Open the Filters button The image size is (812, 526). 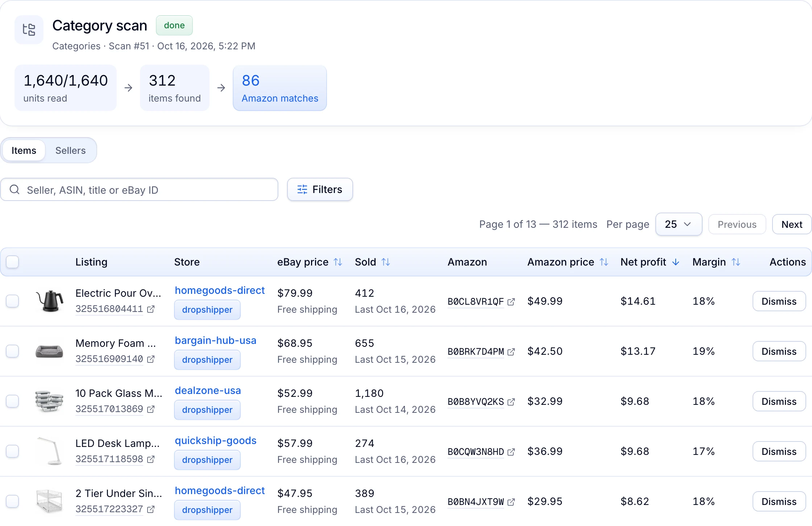(320, 189)
